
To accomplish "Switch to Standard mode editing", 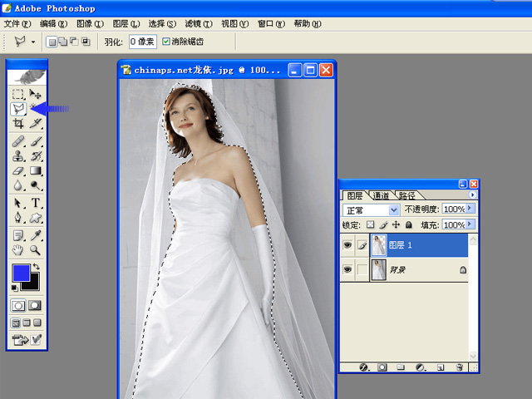I will click(18, 306).
